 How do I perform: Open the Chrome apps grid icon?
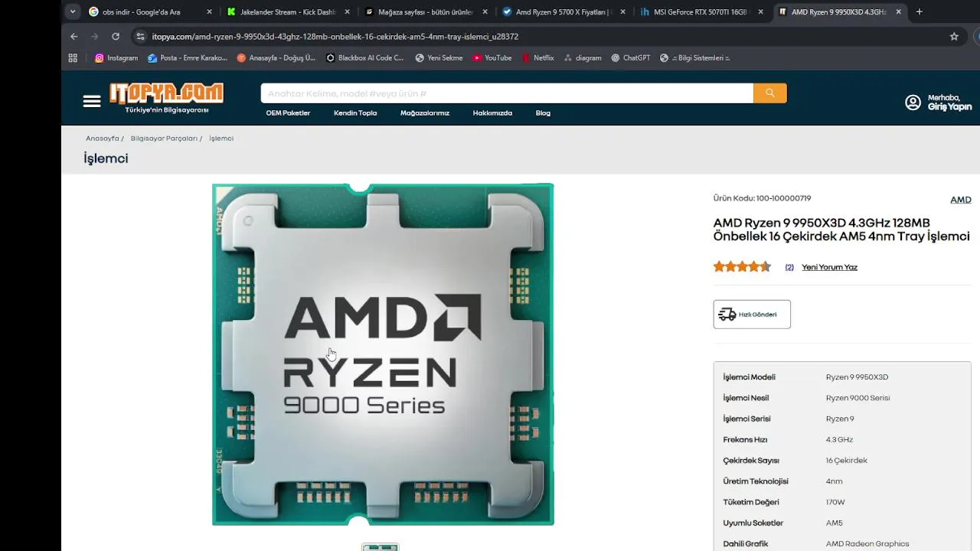(x=73, y=57)
